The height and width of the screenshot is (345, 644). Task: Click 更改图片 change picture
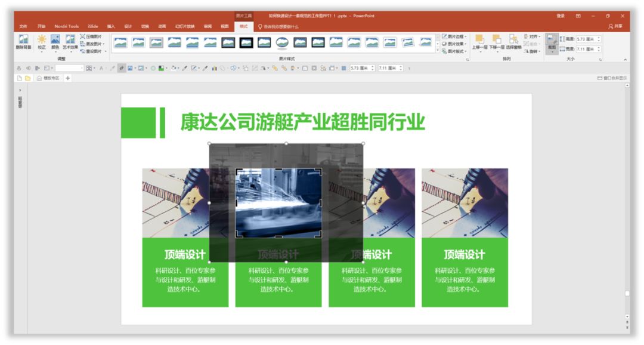[91, 44]
